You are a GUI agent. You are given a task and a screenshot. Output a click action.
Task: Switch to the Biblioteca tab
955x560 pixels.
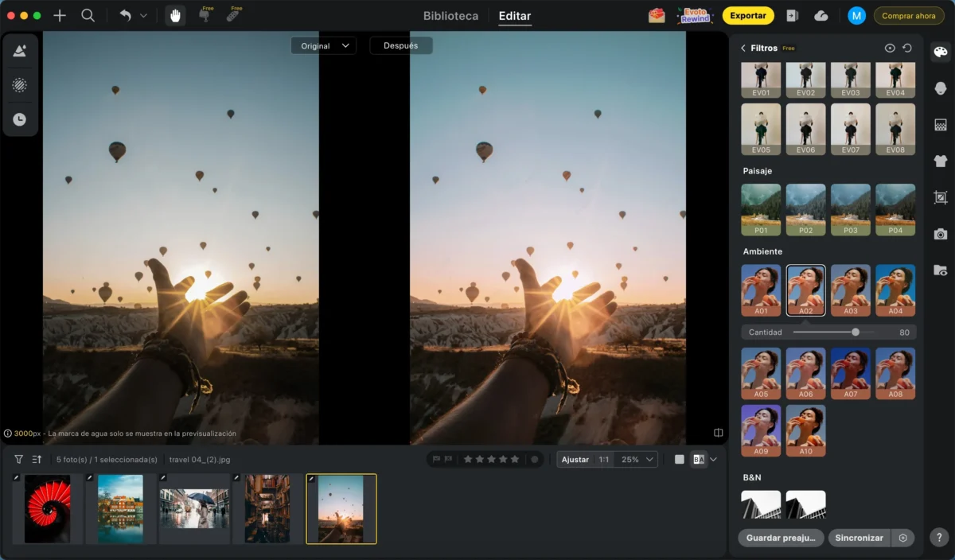(x=450, y=16)
